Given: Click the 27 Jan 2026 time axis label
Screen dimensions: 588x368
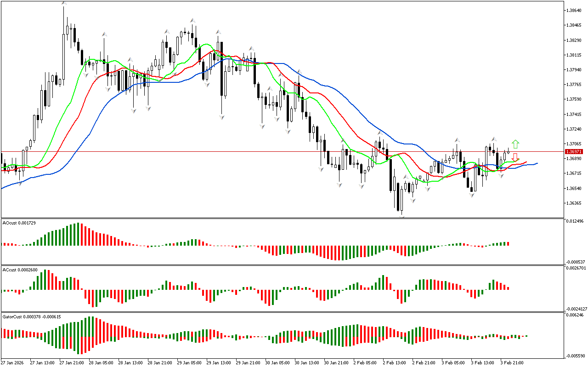Looking at the screenshot, I should 12,362.
